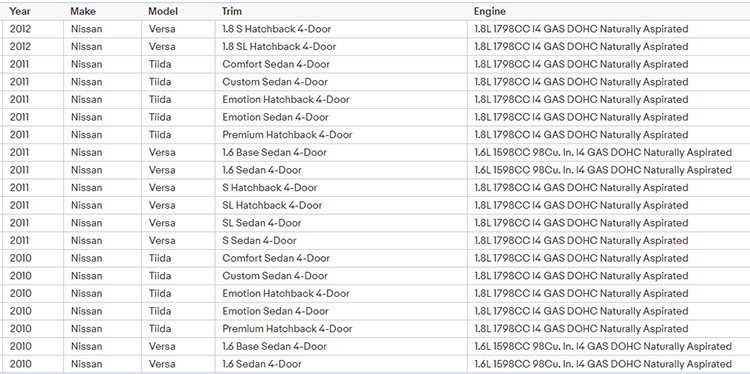Click 2010 Tiida Premium Hatchback 4-Door trim
This screenshot has height=374, width=750.
point(287,329)
